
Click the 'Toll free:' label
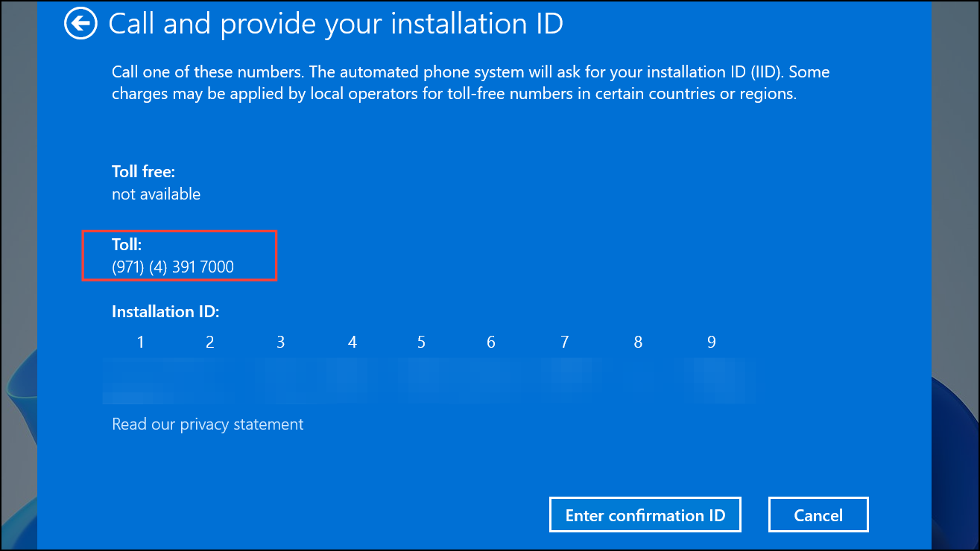click(x=144, y=171)
